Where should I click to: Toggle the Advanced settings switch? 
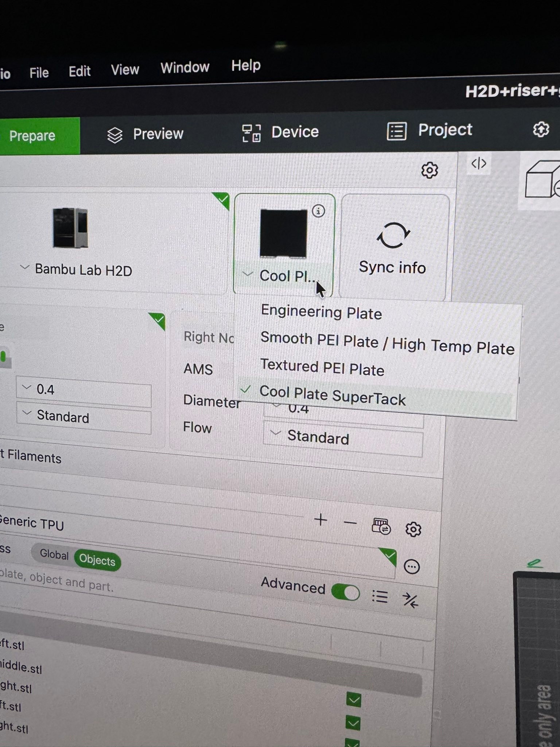[x=345, y=592]
